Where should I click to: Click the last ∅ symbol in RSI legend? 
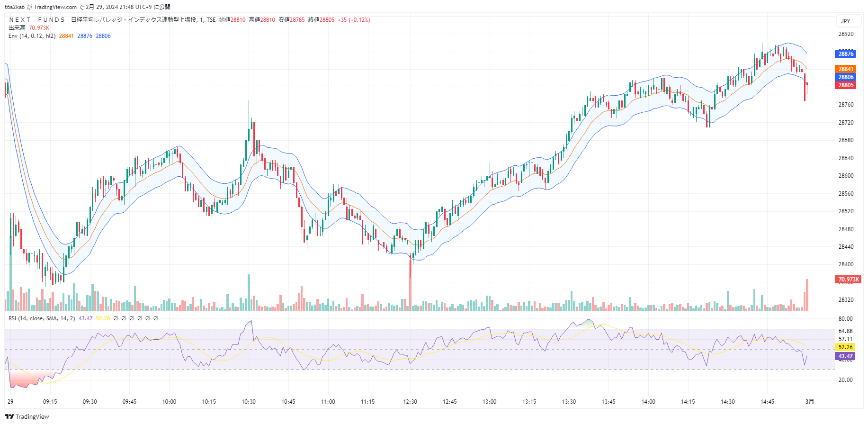coord(156,318)
